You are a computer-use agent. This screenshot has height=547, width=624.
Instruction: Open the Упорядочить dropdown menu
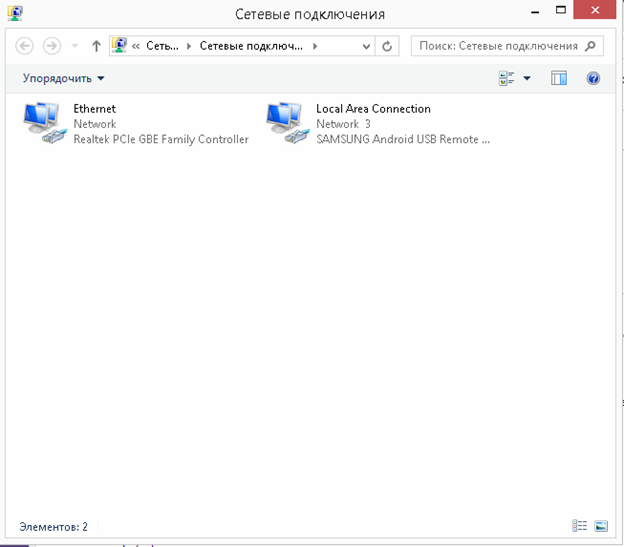point(63,78)
